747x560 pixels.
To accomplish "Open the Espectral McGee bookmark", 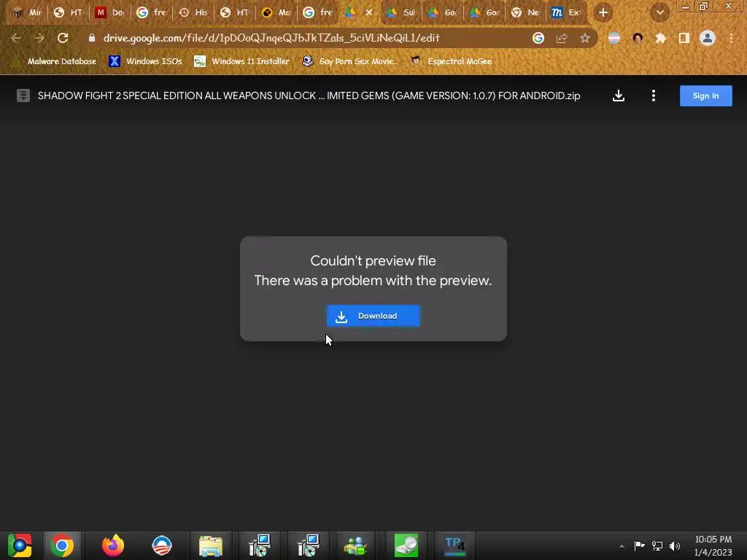I will 451,61.
